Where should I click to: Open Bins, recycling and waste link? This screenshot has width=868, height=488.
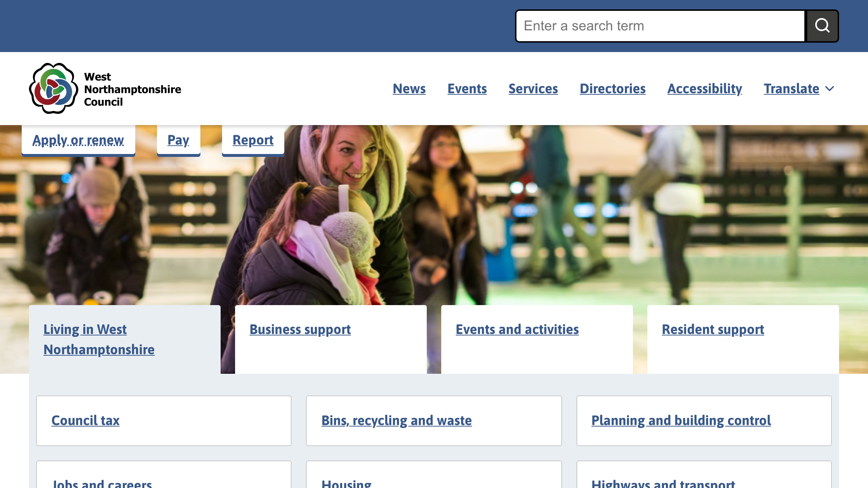[x=396, y=420]
